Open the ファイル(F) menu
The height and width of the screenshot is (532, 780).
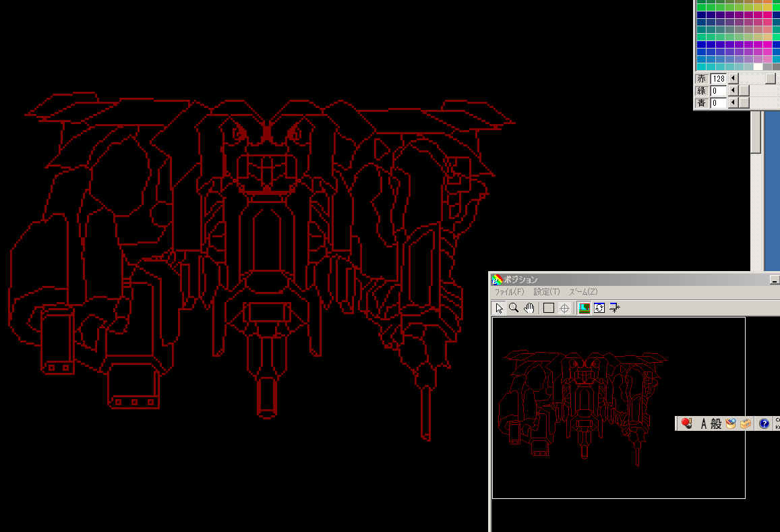tap(509, 292)
